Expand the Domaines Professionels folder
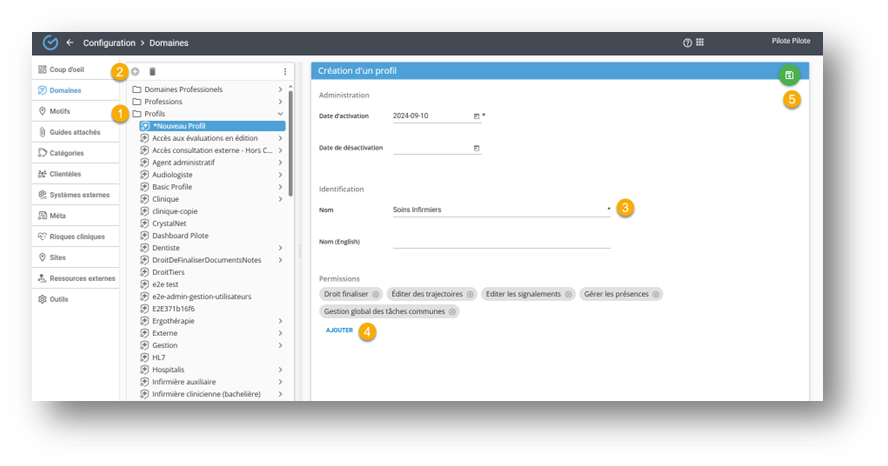The width and height of the screenshot is (888, 466). pyautogui.click(x=280, y=90)
